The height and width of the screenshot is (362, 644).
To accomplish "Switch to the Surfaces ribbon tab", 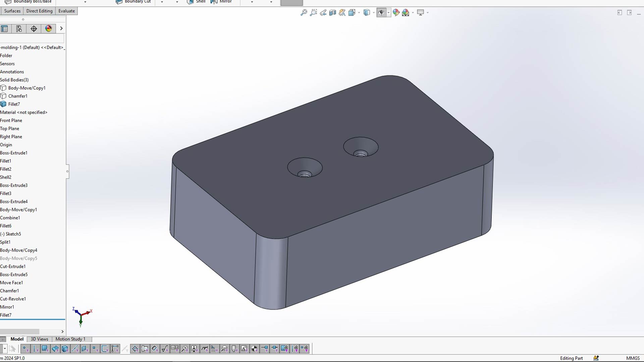I will point(12,11).
